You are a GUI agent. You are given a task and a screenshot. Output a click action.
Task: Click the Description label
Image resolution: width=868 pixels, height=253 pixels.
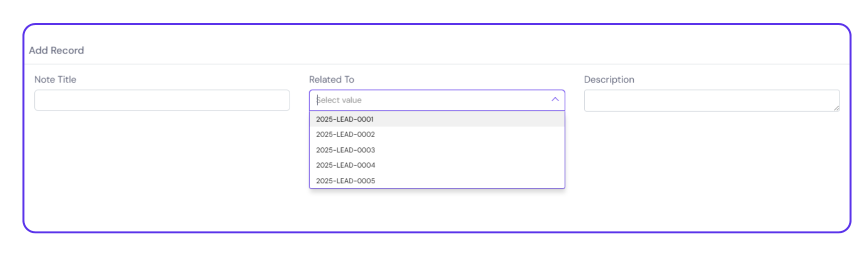pyautogui.click(x=609, y=79)
